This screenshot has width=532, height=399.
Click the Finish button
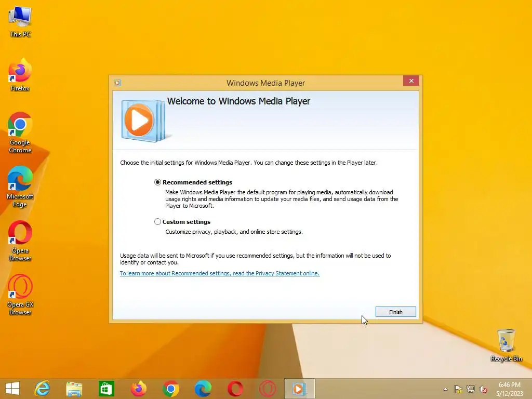coord(395,312)
